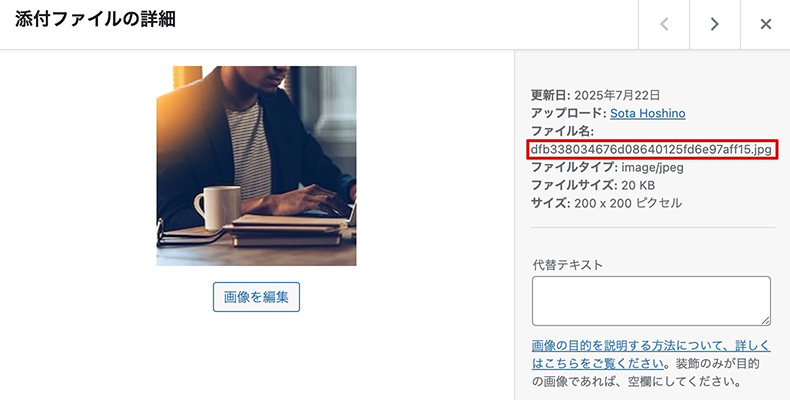Click the アップロード label
790x400 pixels.
[x=568, y=113]
